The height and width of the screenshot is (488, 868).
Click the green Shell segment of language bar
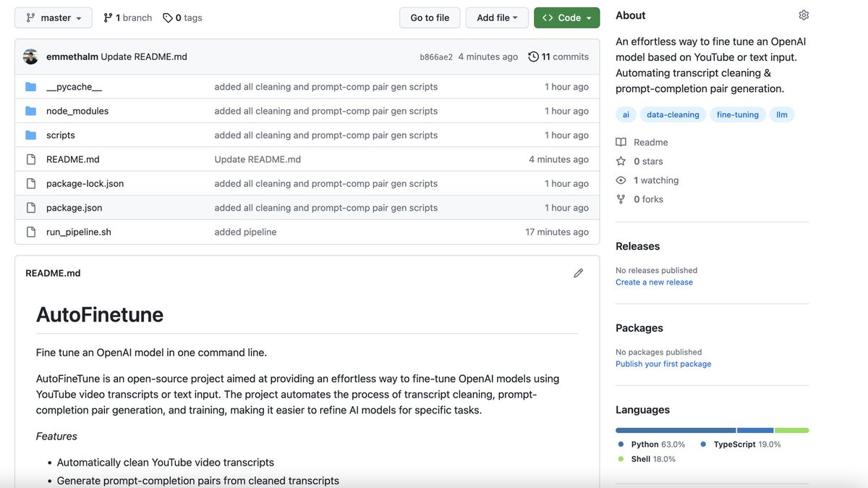tap(792, 431)
